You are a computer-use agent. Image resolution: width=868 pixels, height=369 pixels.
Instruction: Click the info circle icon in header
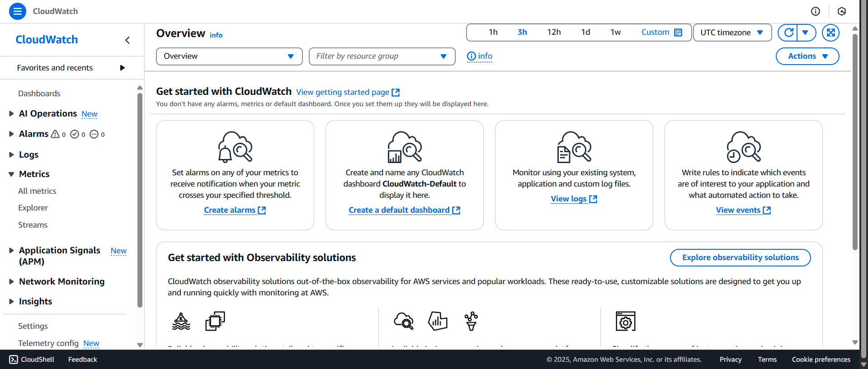[815, 11]
